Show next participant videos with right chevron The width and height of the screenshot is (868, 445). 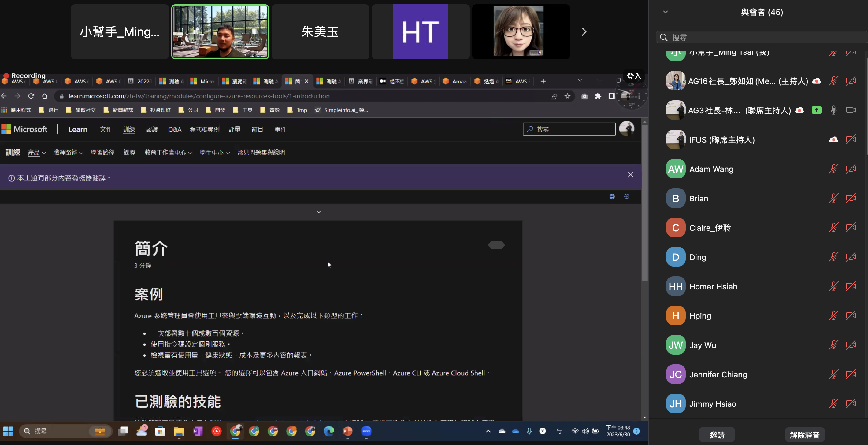tap(584, 32)
